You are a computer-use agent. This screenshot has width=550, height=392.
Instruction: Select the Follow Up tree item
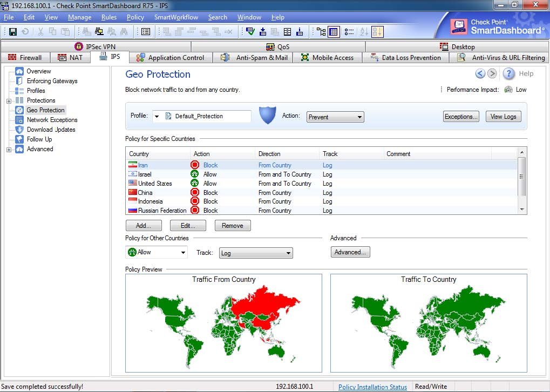39,139
